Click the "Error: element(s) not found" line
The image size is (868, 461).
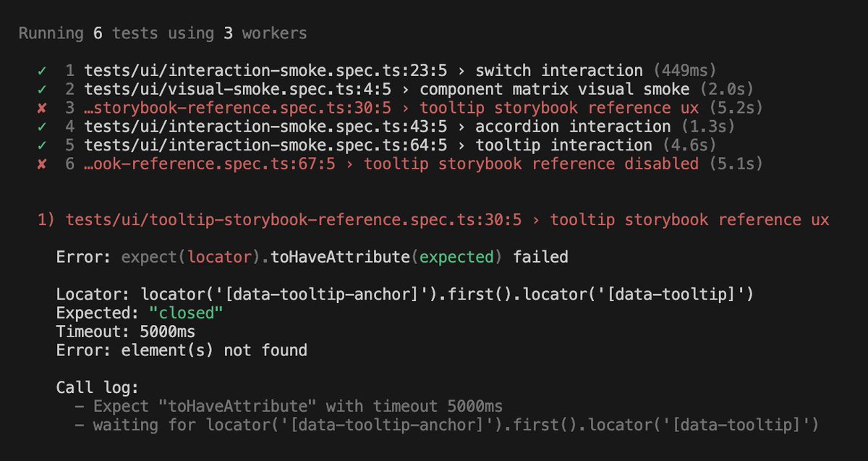pyautogui.click(x=182, y=351)
